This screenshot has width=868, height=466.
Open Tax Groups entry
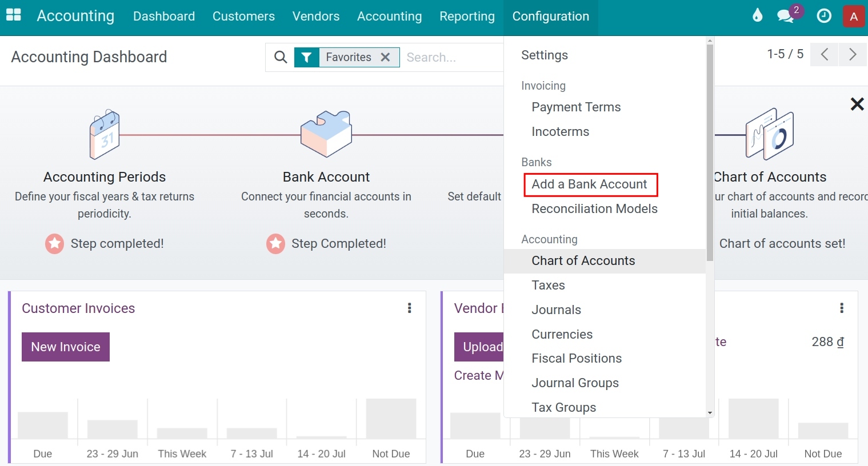(563, 408)
